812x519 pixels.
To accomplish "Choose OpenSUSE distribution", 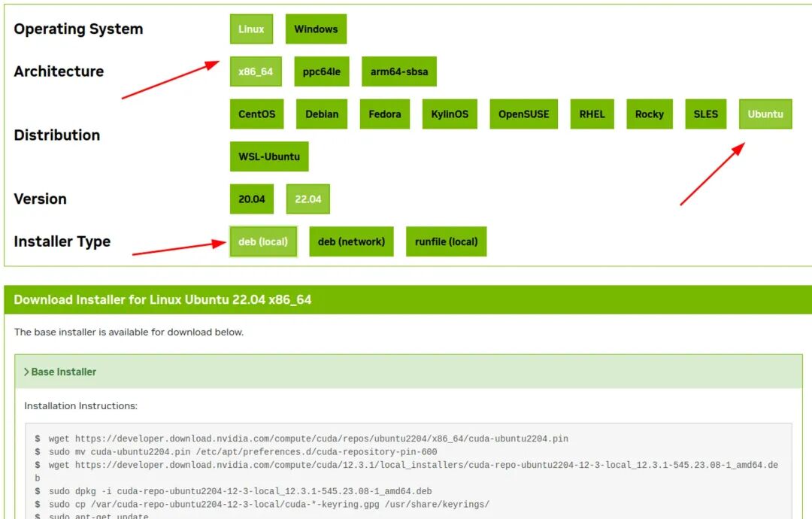I will (x=523, y=114).
